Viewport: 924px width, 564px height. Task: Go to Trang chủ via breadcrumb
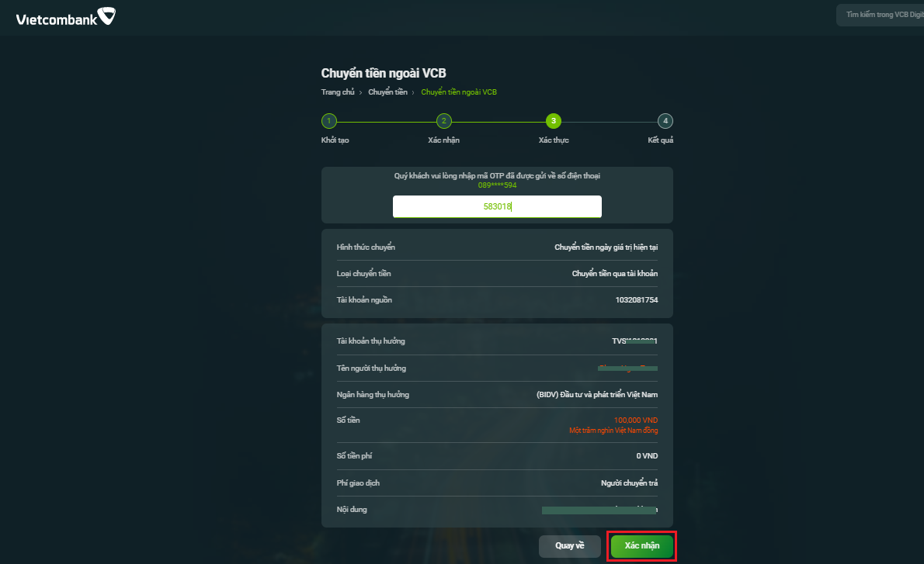pos(338,92)
